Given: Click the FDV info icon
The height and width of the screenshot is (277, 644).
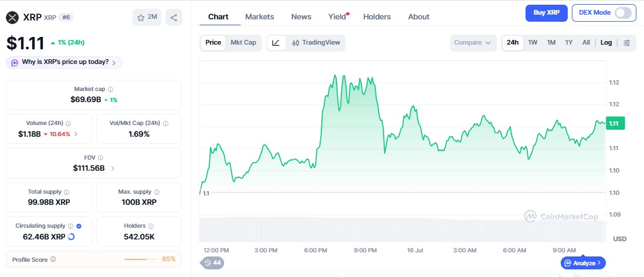Looking at the screenshot, I should (101, 157).
